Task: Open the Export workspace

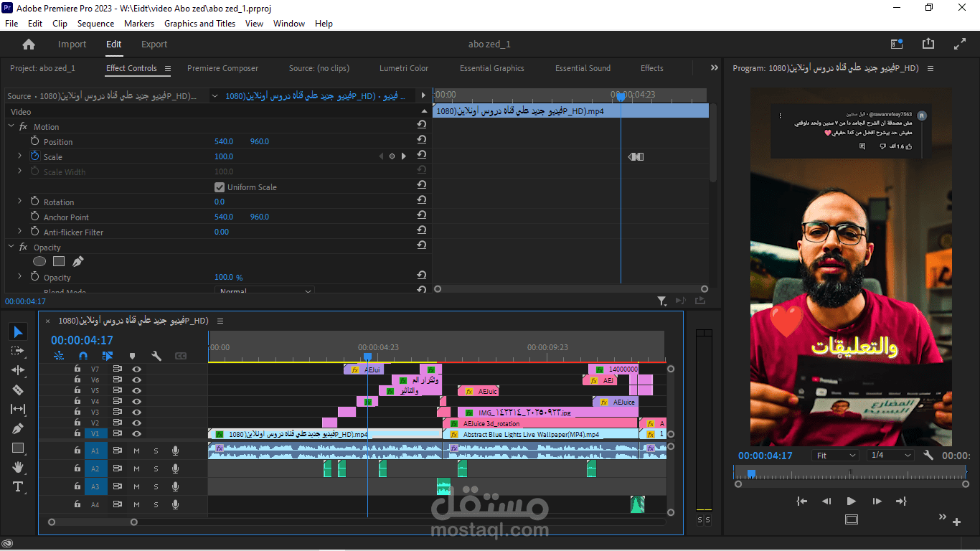Action: click(154, 44)
